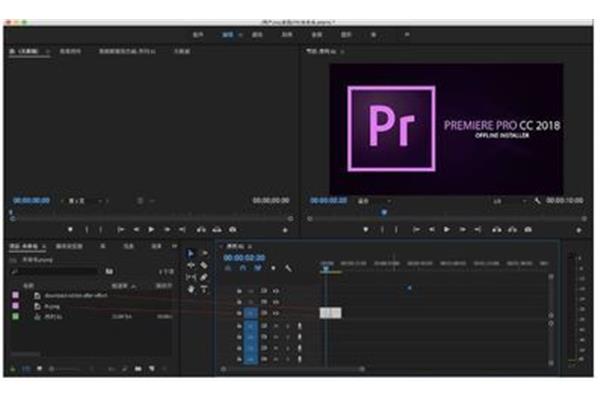
Task: Enable voice-over record on first audio track
Action: (x=299, y=326)
